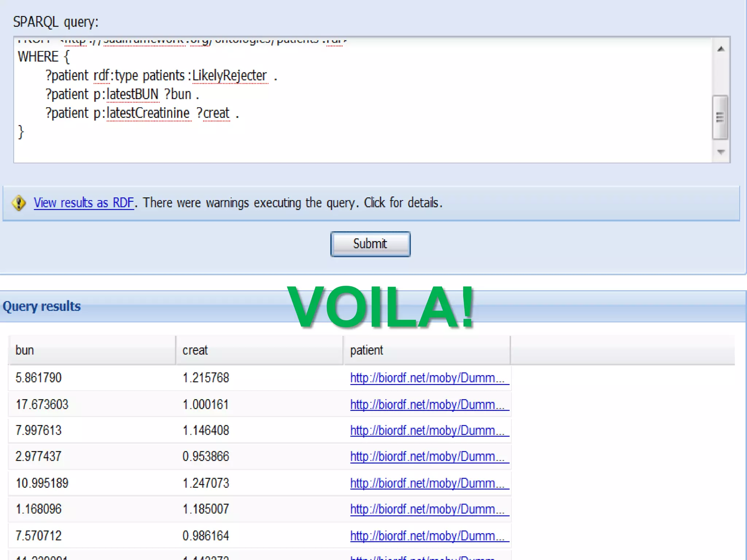Click the LikelyRejecter term in the query

[x=230, y=76]
